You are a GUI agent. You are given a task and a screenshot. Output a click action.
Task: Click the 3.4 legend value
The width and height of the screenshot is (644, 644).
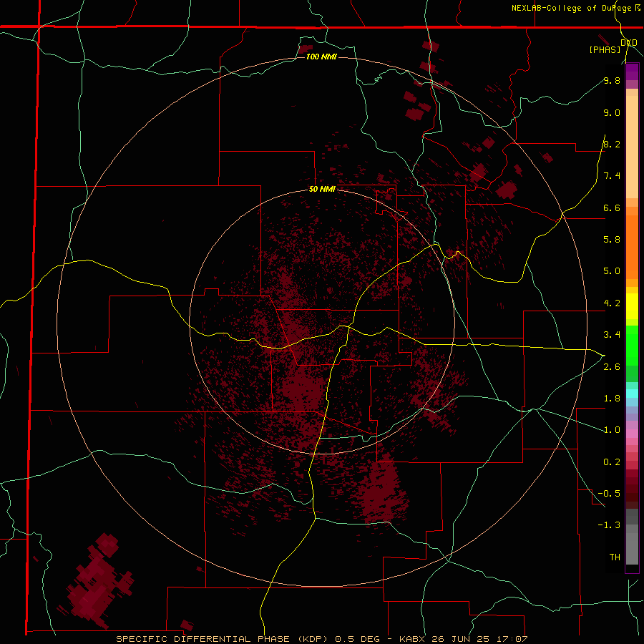(612, 335)
